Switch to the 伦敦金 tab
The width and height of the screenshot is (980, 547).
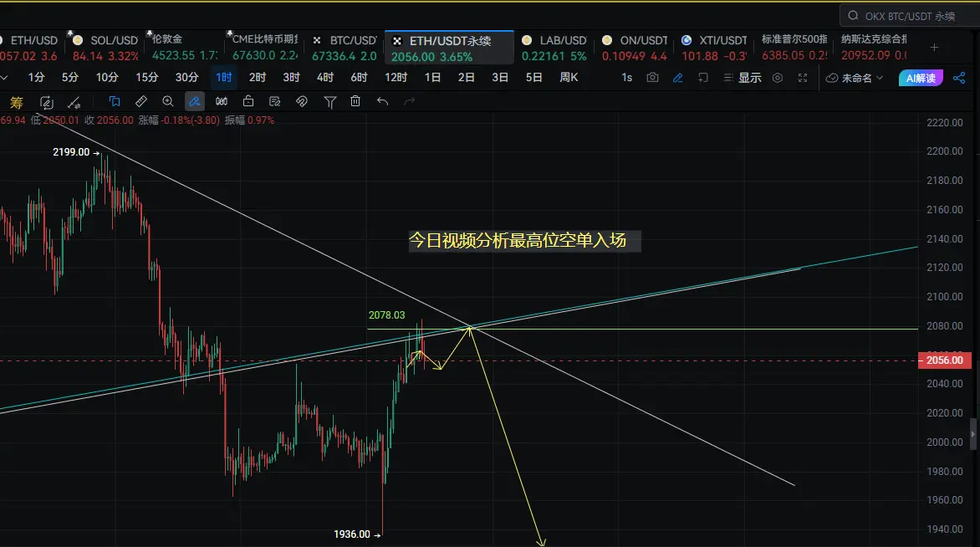pyautogui.click(x=184, y=48)
